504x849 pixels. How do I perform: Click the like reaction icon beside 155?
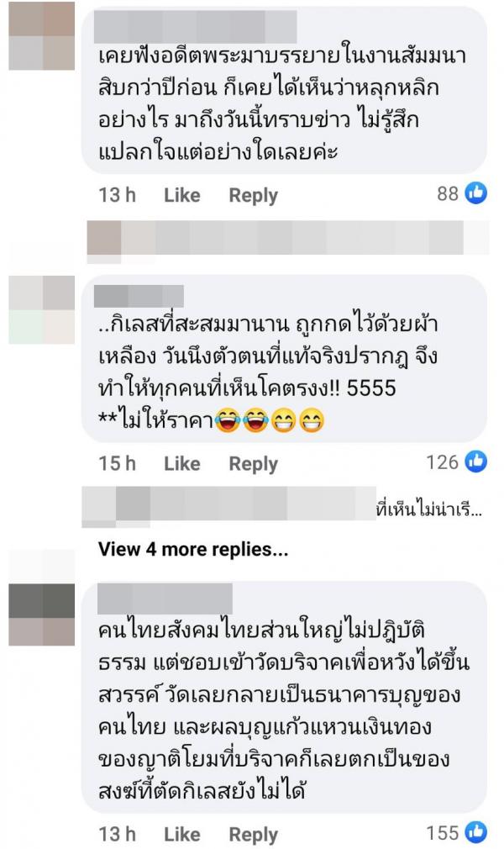point(476,832)
